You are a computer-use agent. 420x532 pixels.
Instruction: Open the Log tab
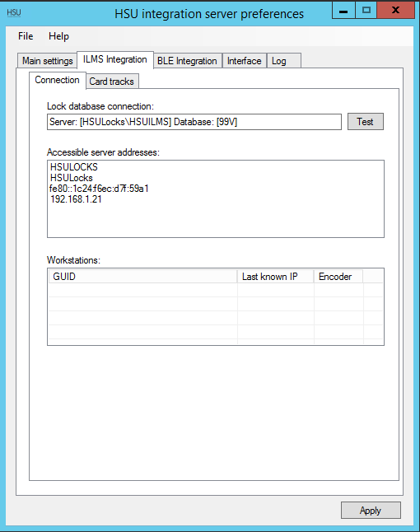pos(283,61)
